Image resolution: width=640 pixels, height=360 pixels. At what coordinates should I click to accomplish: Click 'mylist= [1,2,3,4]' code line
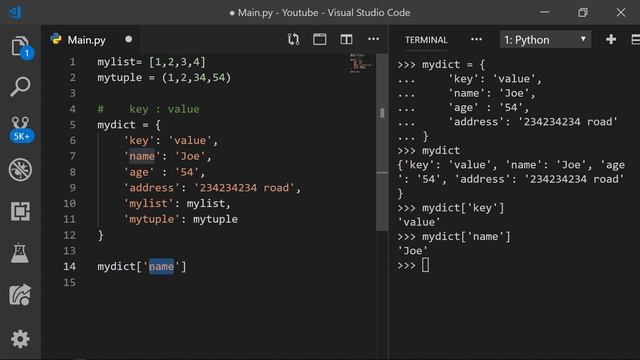[151, 62]
